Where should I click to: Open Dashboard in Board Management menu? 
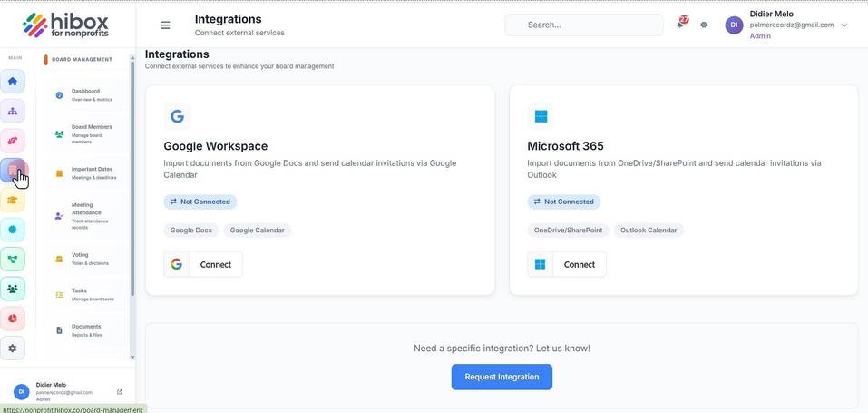click(84, 94)
